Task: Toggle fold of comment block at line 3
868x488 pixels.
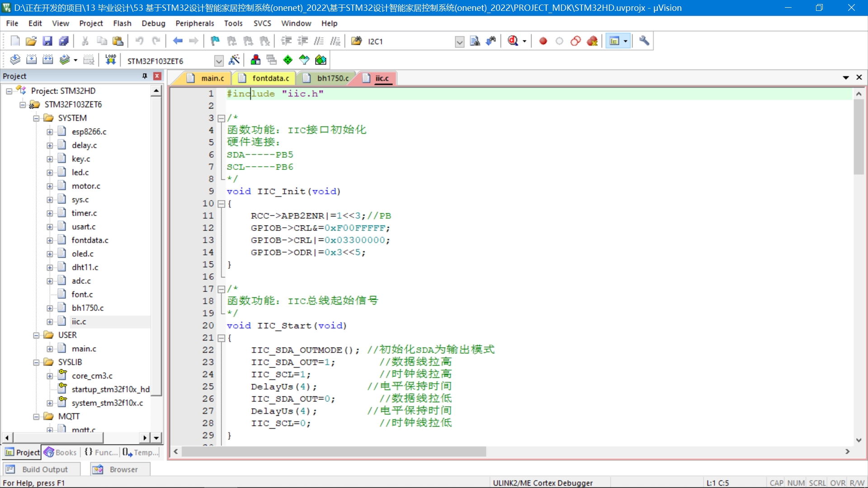Action: pyautogui.click(x=221, y=118)
